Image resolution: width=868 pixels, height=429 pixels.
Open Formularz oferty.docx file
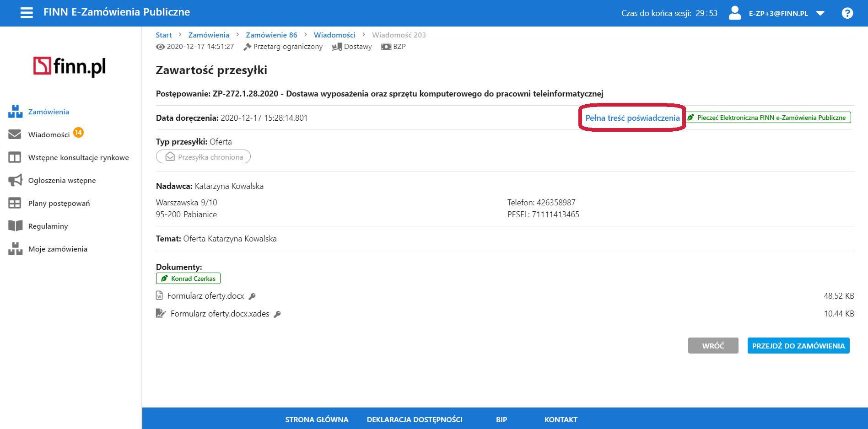(205, 296)
